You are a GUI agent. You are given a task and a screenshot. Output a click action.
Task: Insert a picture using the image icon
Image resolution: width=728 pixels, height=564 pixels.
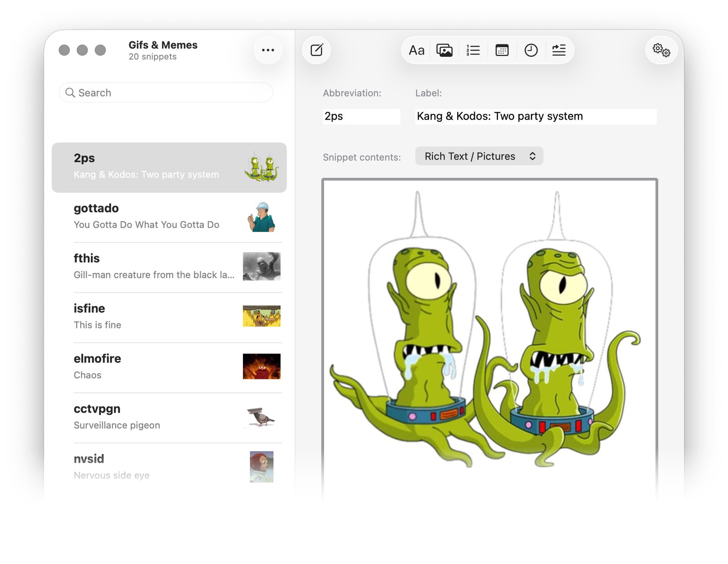coord(445,50)
